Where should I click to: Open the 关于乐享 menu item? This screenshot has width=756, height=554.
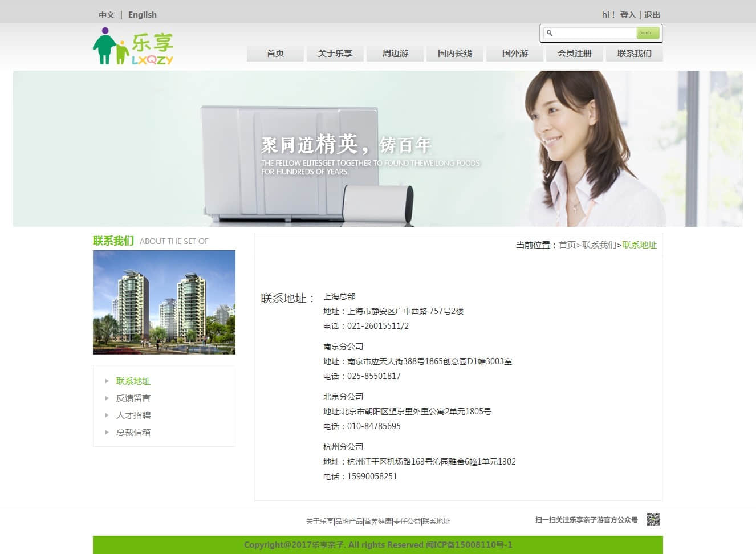pos(335,54)
